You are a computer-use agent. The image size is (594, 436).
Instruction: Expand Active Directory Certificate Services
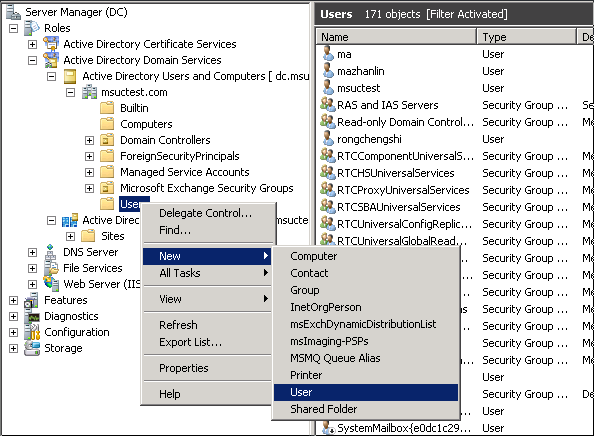tap(33, 44)
